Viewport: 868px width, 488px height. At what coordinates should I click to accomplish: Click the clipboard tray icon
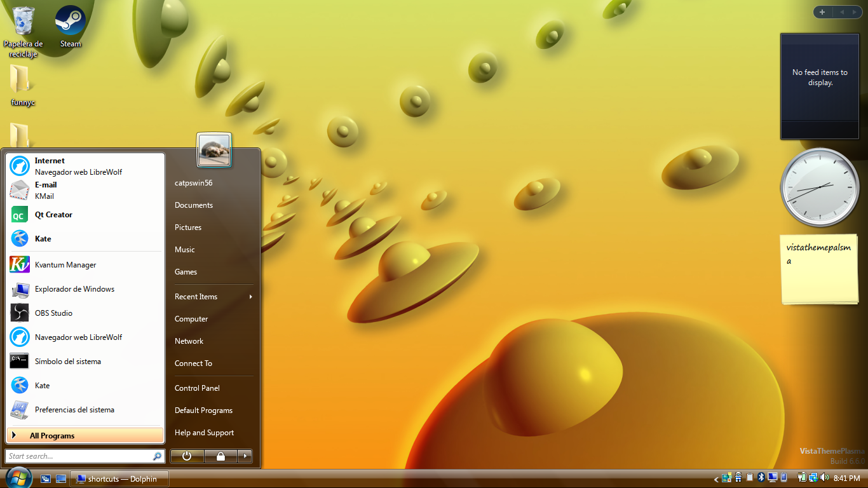tap(750, 477)
